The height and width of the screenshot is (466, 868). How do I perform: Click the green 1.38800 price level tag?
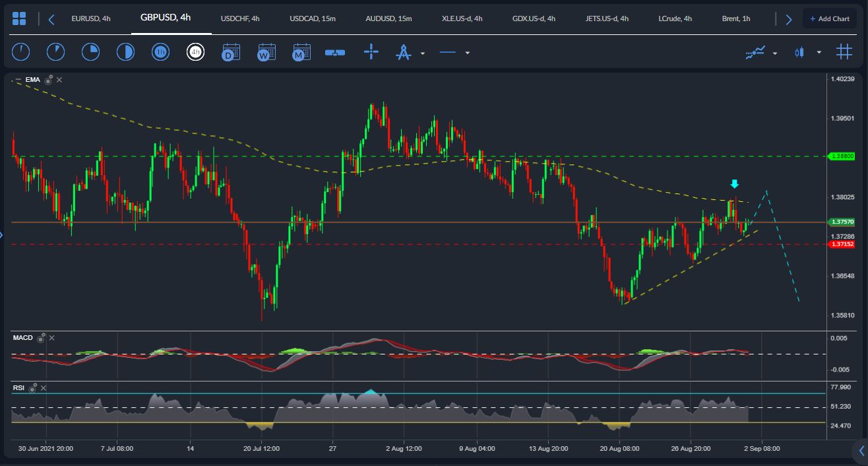pyautogui.click(x=843, y=156)
